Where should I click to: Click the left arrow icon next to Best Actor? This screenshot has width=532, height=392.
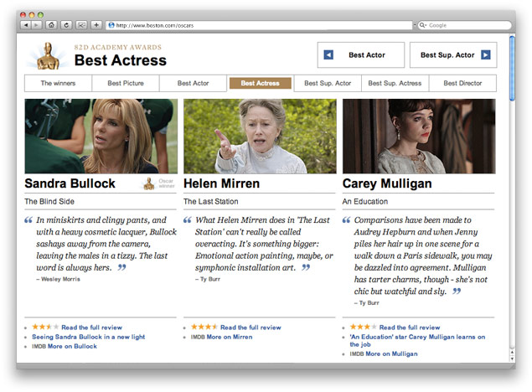click(328, 55)
